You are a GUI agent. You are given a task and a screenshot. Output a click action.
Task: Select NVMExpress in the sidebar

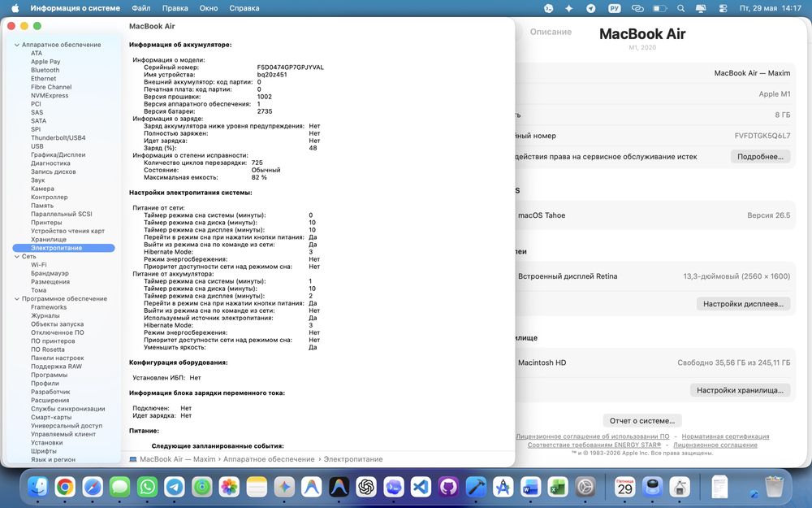click(50, 95)
